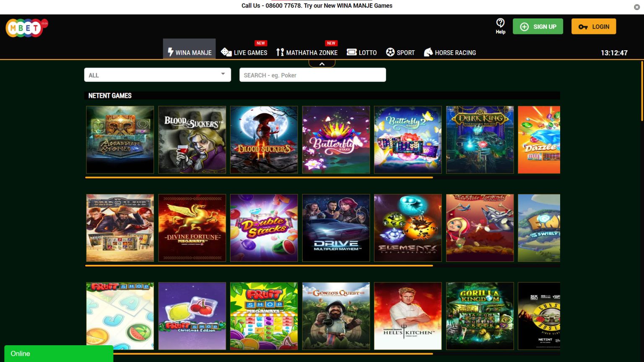Collapse the navigation with the chevron handle
Viewport: 644px width, 362px height.
[322, 64]
